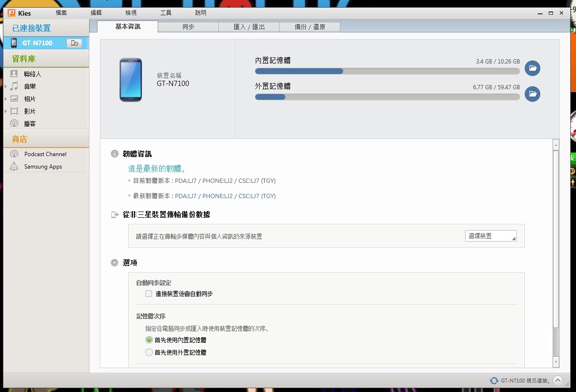Enable 連接裝置後會自動同步 checkbox
The width and height of the screenshot is (576, 392).
[x=149, y=294]
